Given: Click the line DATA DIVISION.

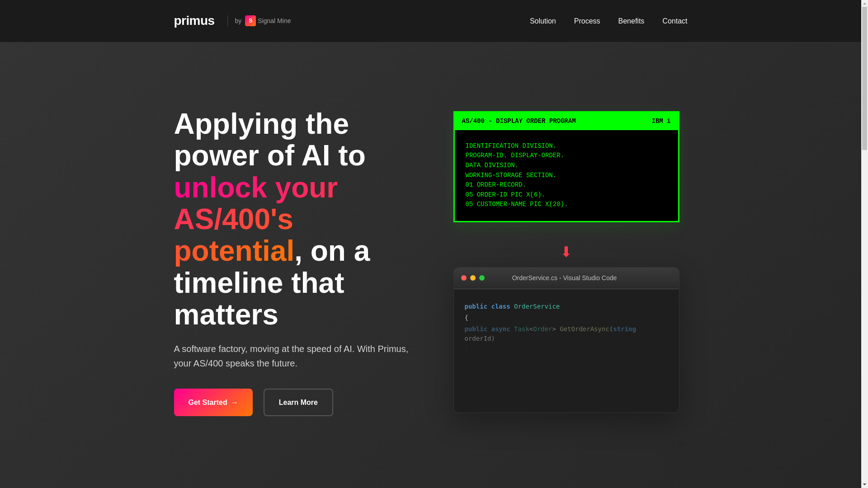Looking at the screenshot, I should (492, 165).
